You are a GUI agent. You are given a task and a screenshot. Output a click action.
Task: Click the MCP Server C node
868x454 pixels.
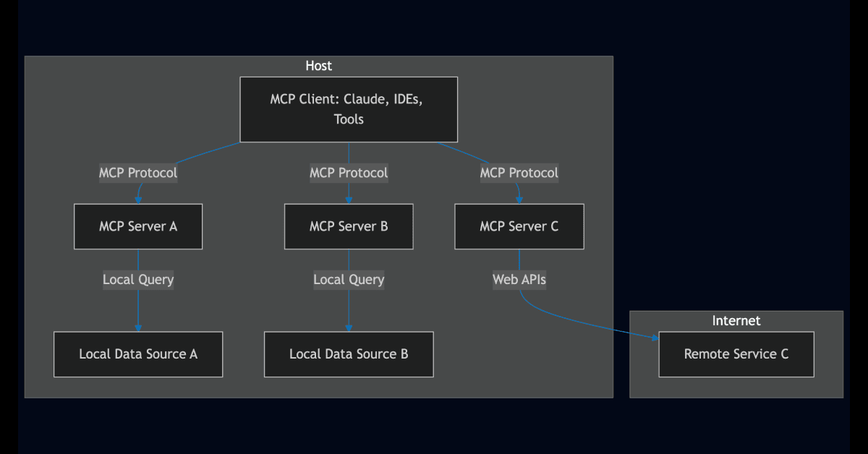point(519,226)
